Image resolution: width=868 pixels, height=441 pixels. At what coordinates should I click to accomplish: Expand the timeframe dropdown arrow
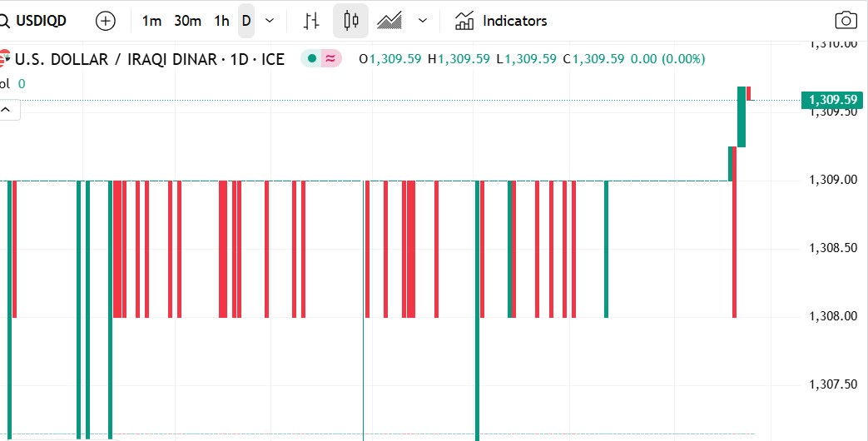[270, 21]
